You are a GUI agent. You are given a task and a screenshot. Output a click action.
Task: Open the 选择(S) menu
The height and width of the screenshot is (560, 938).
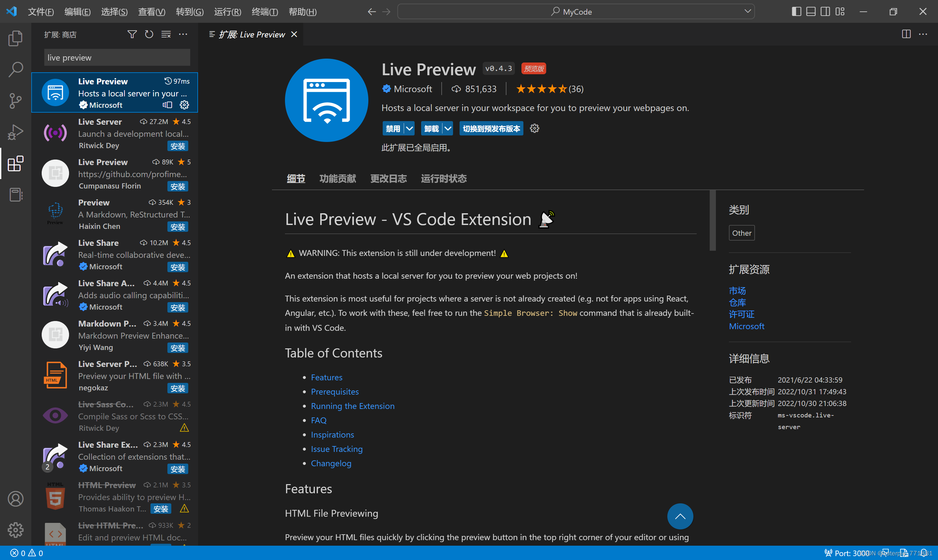click(114, 12)
